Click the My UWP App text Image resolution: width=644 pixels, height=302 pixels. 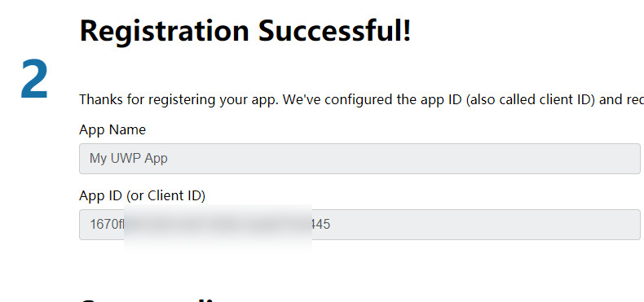click(129, 159)
